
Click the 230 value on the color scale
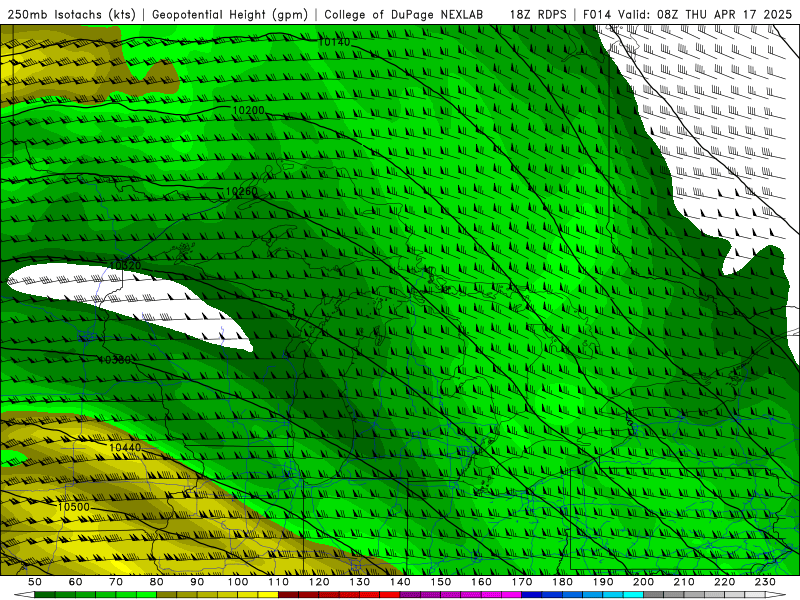765,582
